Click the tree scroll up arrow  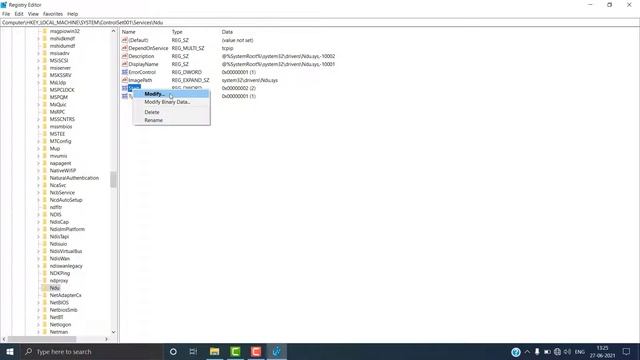click(x=113, y=31)
